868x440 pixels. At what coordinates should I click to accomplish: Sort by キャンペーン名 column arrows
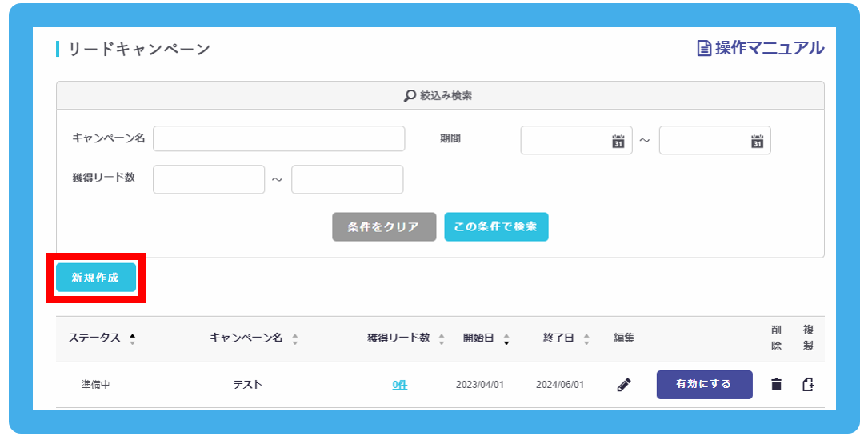[x=294, y=339]
